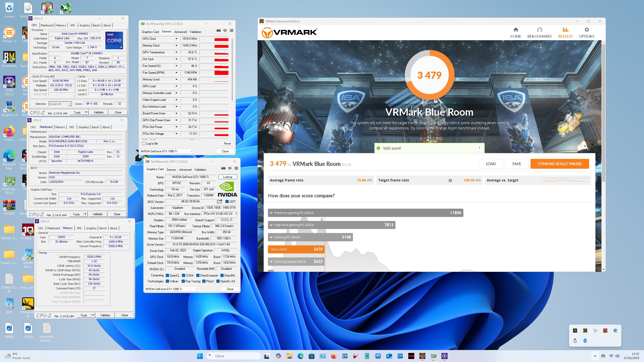Screen dimensions: 644x362
Task: Open Firefox desktop icon
Action: pyautogui.click(x=9, y=133)
